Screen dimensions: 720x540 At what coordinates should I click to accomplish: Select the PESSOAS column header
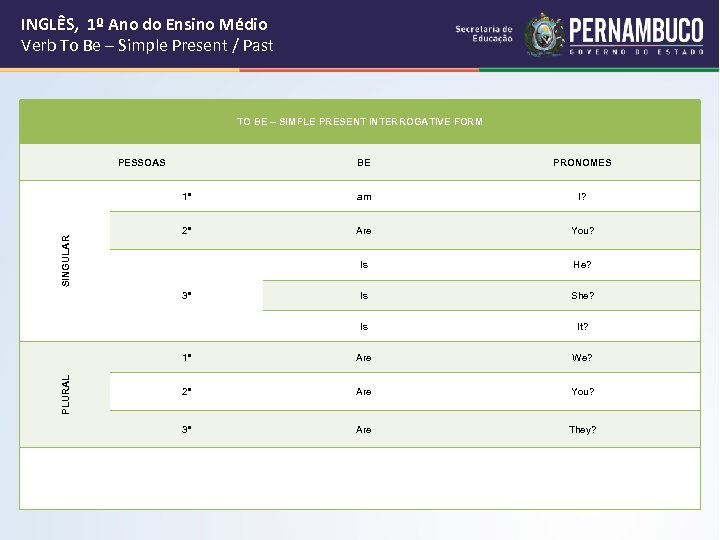tap(142, 162)
